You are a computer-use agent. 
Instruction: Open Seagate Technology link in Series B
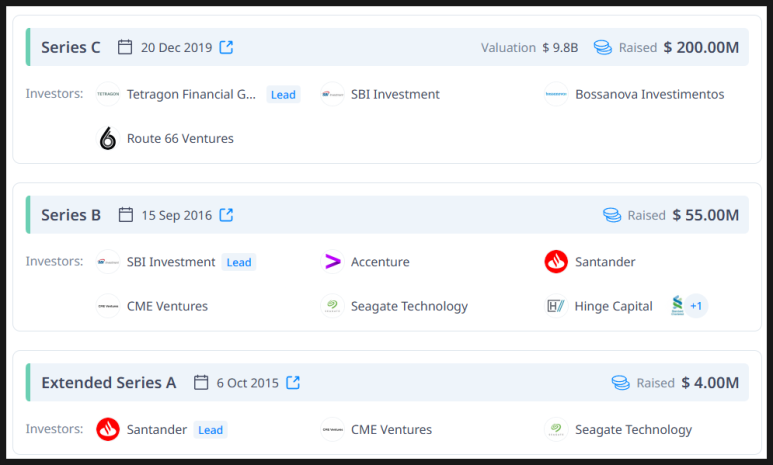tap(409, 307)
